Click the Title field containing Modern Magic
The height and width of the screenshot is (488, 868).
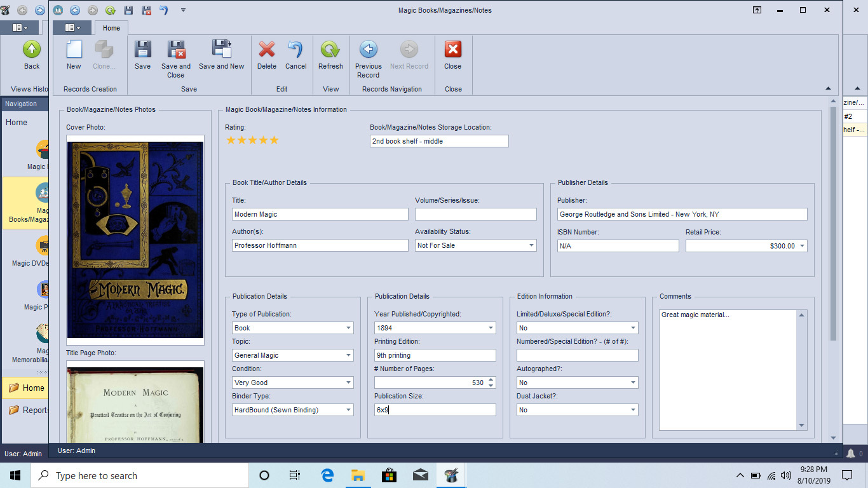tap(320, 214)
